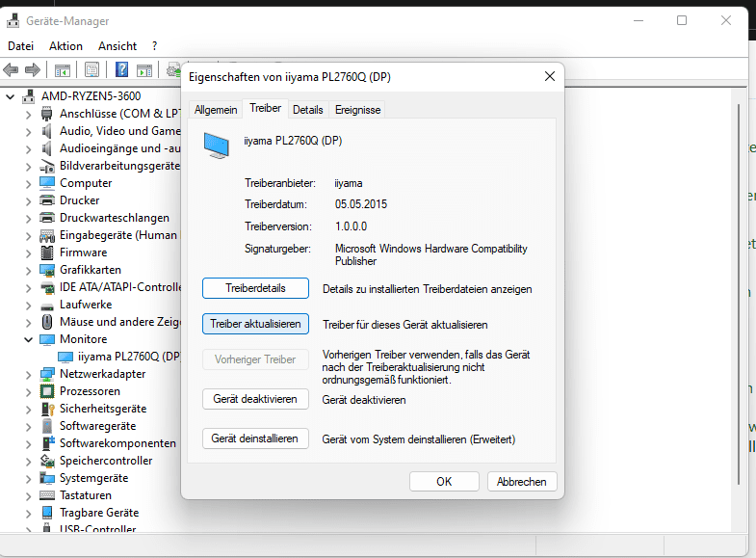Switch to the Allgemein tab
Viewport: 756px width, 558px height.
[x=216, y=110]
